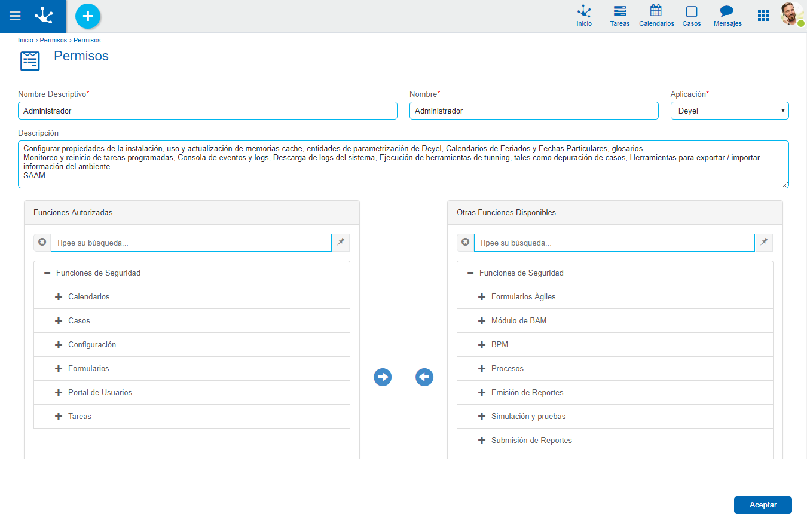
Task: Click the Permisos form icon
Action: 30,61
